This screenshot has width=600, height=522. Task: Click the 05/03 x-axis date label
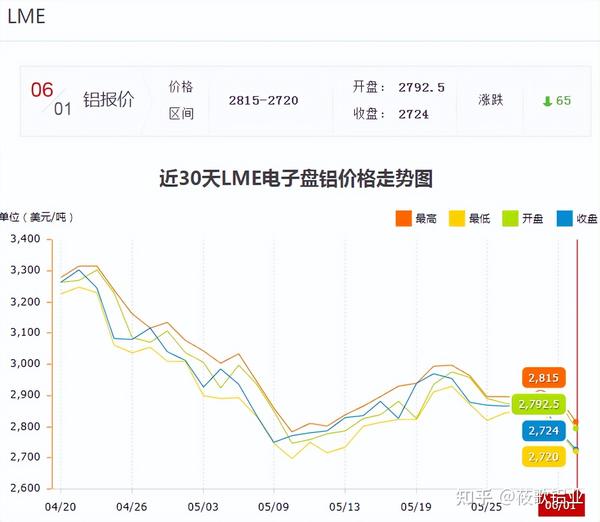[203, 507]
